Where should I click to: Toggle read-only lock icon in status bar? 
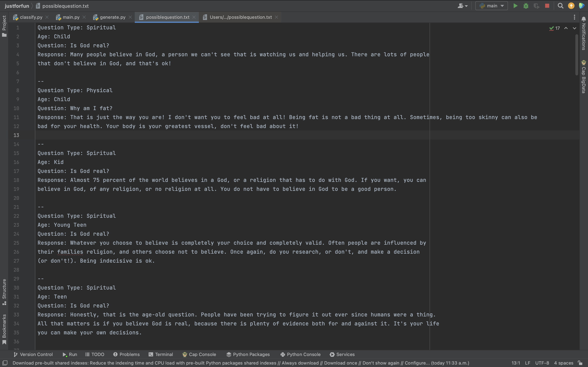(580, 363)
